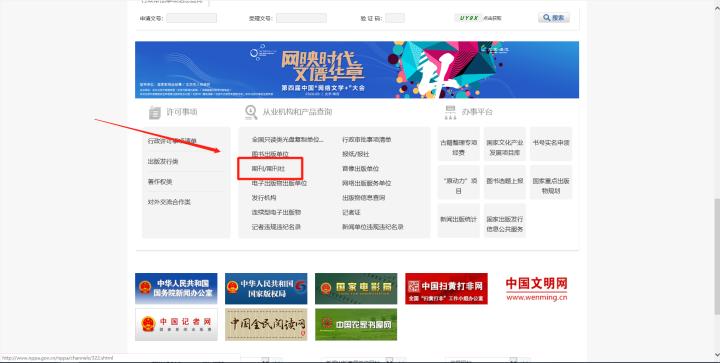Open the 网络文学+大会 banner
720x363 pixels.
point(357,70)
